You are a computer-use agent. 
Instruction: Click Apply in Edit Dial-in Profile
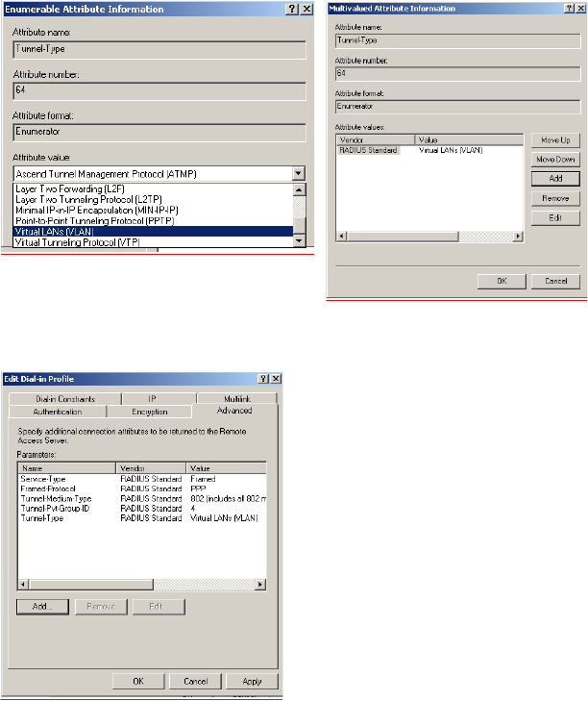(x=252, y=682)
